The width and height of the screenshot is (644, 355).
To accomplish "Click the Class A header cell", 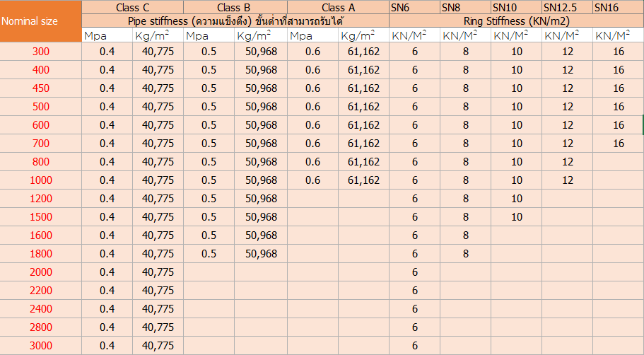I will pos(337,7).
